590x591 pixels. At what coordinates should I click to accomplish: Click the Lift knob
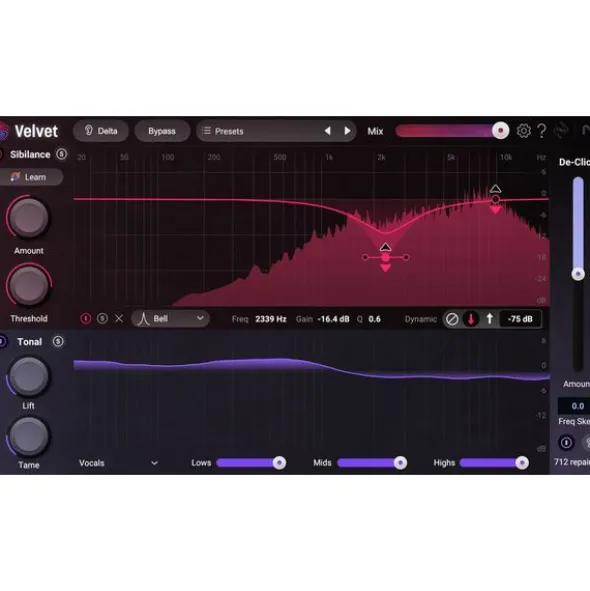28,376
